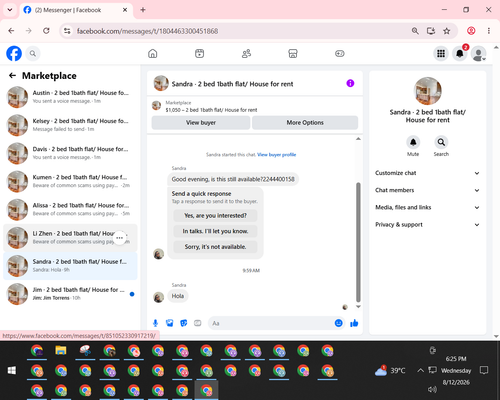The height and width of the screenshot is (400, 500).
Task: Record a voice clip microphone icon
Action: click(x=155, y=323)
